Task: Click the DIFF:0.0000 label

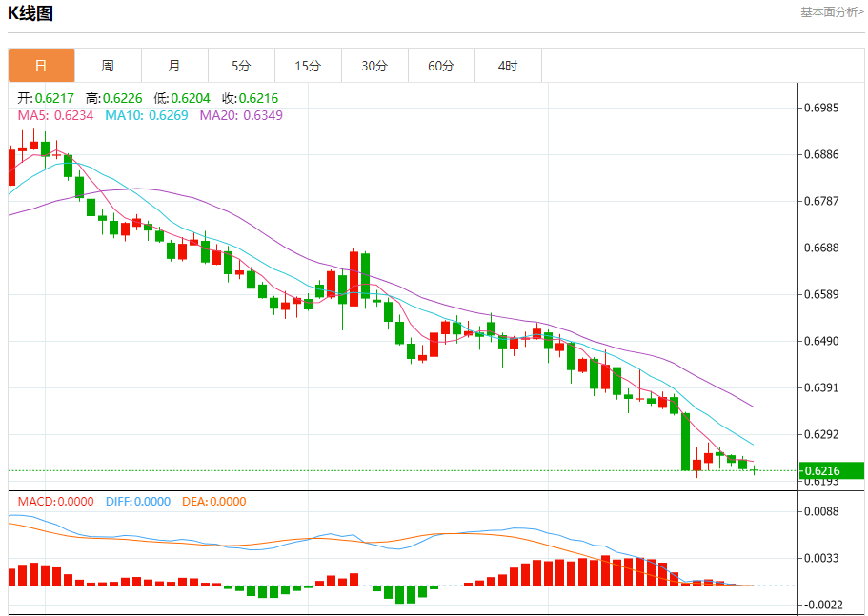Action: pyautogui.click(x=138, y=502)
